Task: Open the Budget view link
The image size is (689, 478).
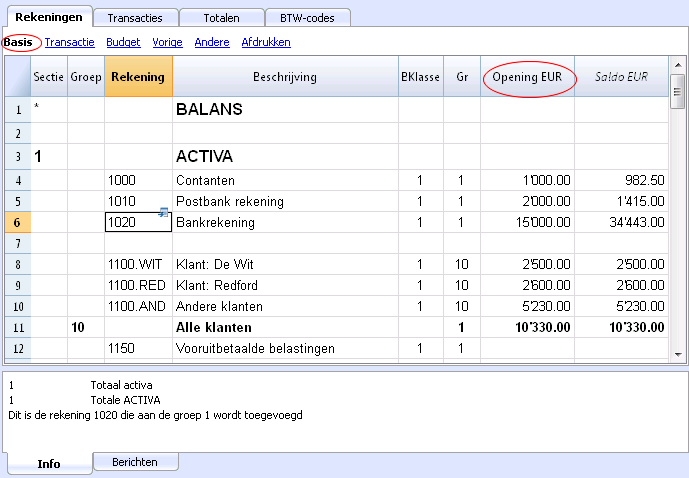Action: tap(123, 42)
